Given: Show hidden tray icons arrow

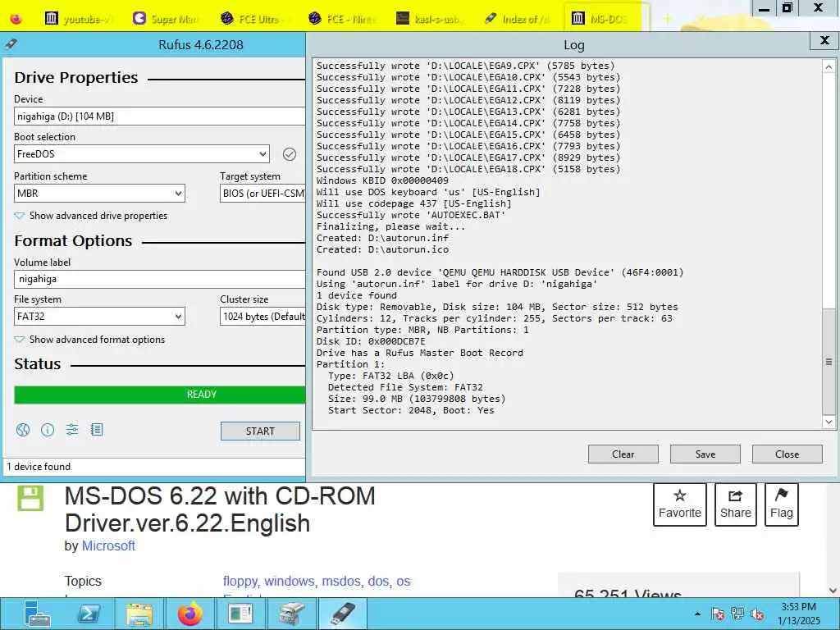Looking at the screenshot, I should (x=697, y=614).
